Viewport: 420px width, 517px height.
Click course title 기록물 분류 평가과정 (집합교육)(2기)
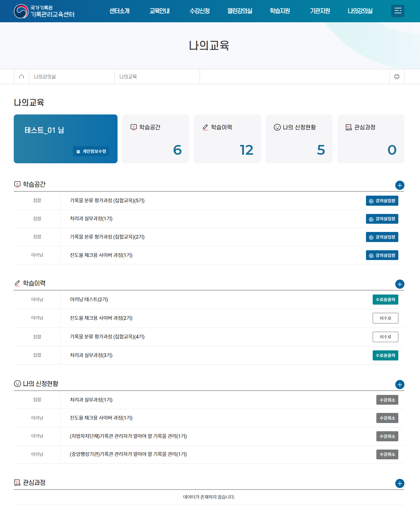tap(107, 237)
